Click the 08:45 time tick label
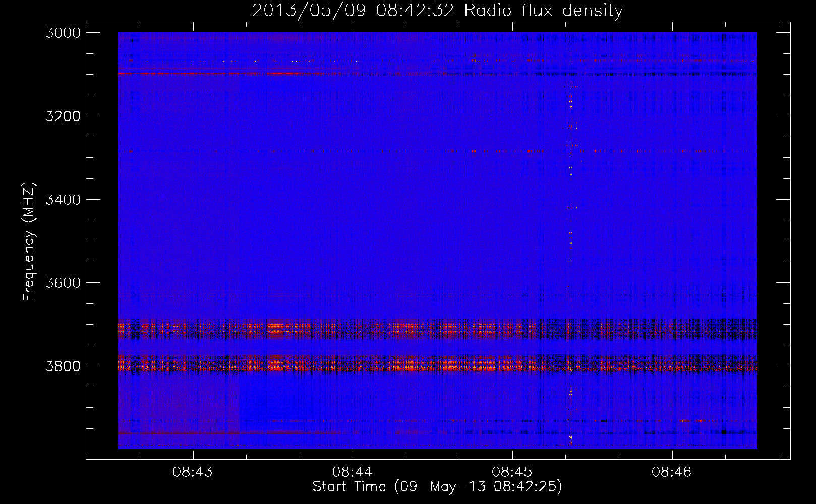 512,472
